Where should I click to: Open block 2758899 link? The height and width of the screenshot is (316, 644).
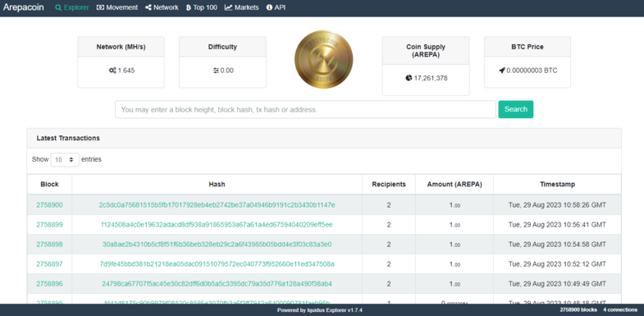coord(50,225)
